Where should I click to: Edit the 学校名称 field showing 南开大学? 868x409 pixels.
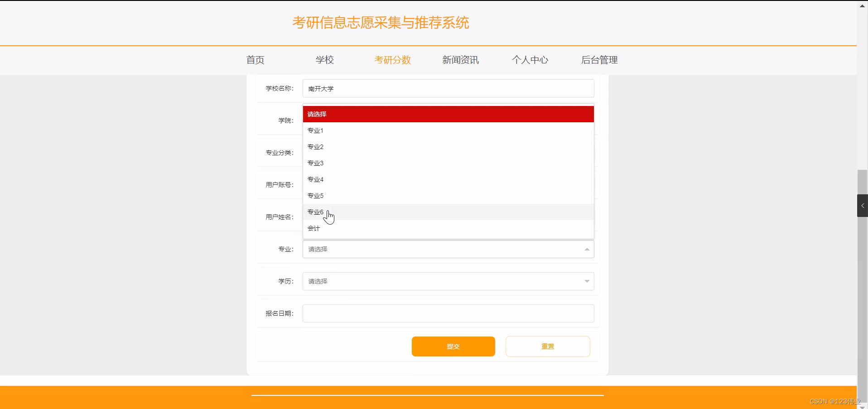pyautogui.click(x=447, y=88)
